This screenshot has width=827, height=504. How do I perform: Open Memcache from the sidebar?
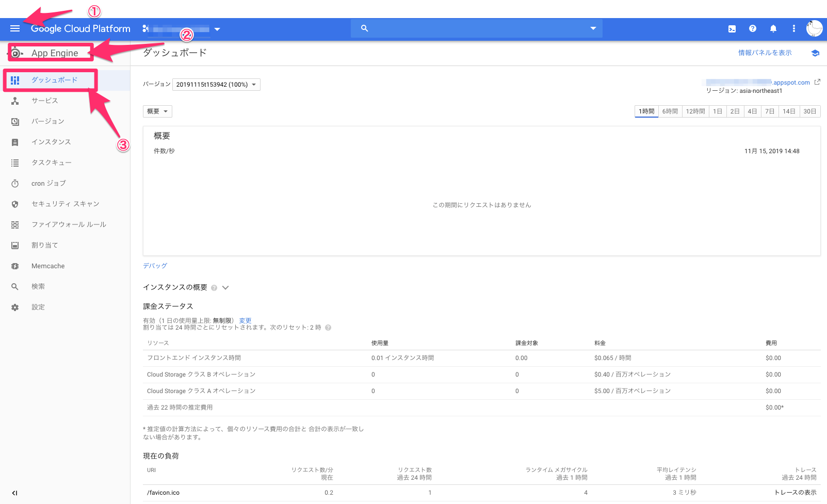pos(47,266)
